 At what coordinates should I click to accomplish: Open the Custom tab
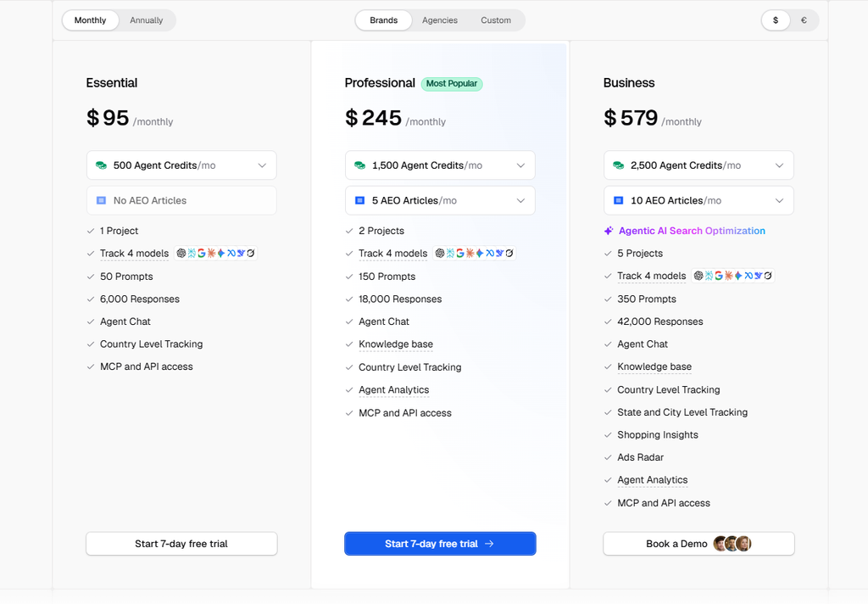[x=495, y=20]
